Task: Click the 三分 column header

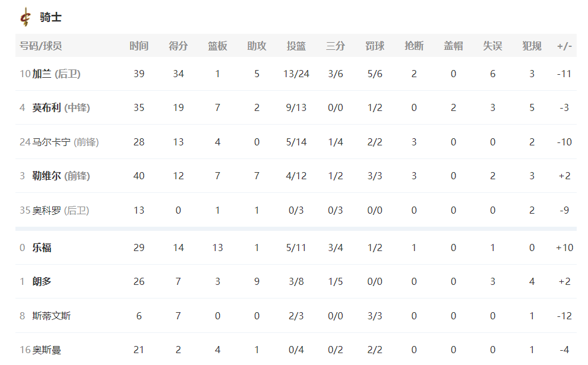Action: (x=336, y=46)
